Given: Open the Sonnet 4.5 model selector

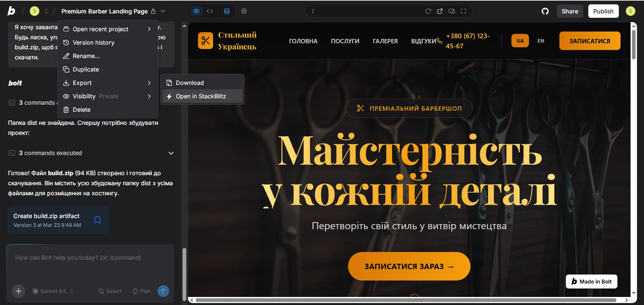Looking at the screenshot, I should coord(52,291).
